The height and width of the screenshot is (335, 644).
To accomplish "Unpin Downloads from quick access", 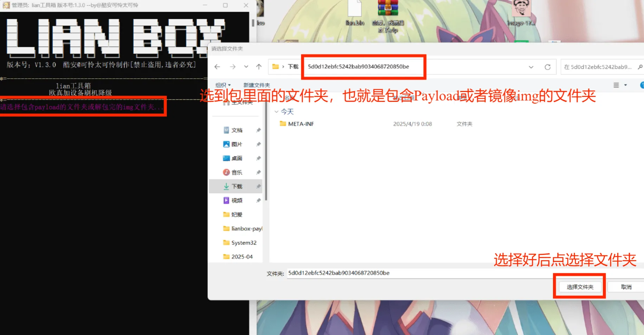I will pos(258,186).
